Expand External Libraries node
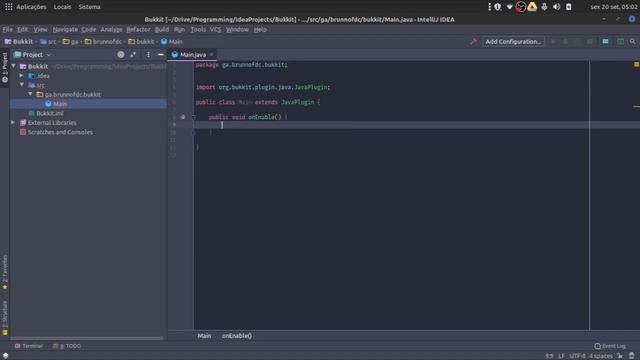Image resolution: width=640 pixels, height=360 pixels. (x=13, y=122)
